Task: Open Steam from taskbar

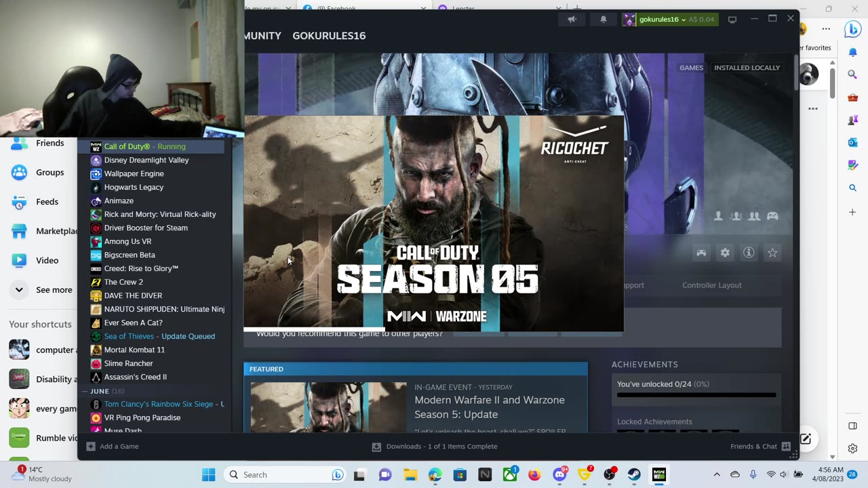Action: (x=634, y=474)
